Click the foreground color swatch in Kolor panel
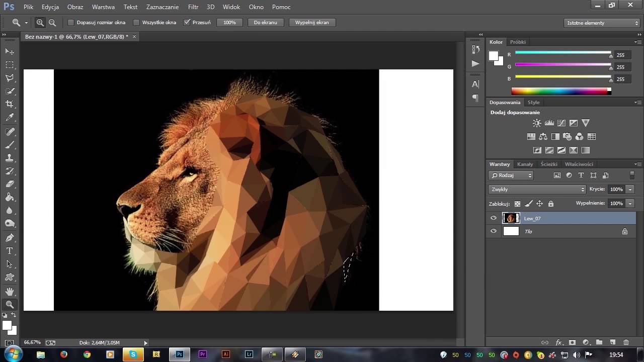Screen dimensions: 644x362 494,56
